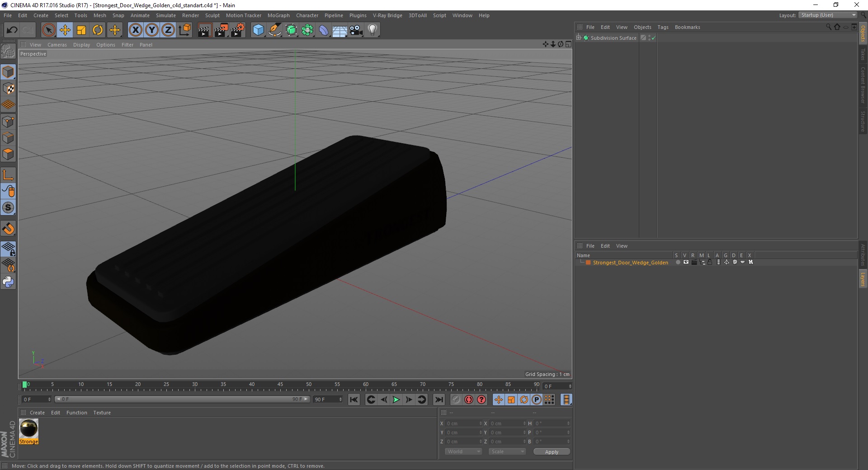Enable Polygons mode in left sidebar

[x=8, y=154]
